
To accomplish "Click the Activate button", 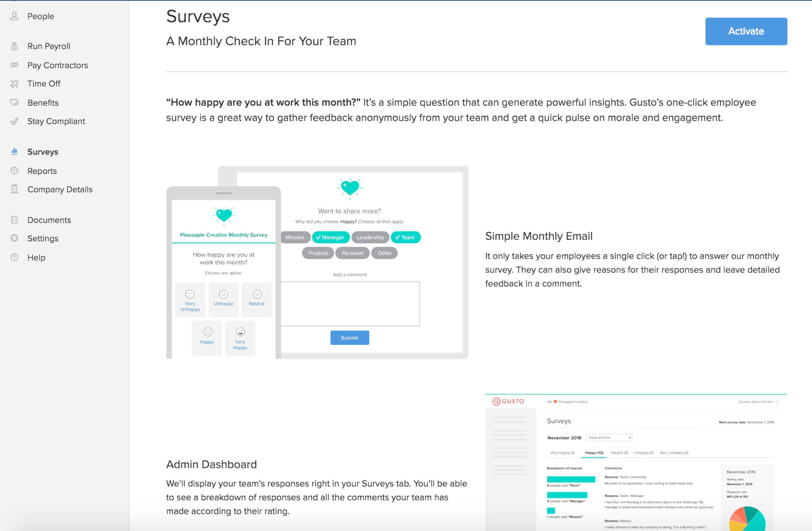I will [x=746, y=31].
